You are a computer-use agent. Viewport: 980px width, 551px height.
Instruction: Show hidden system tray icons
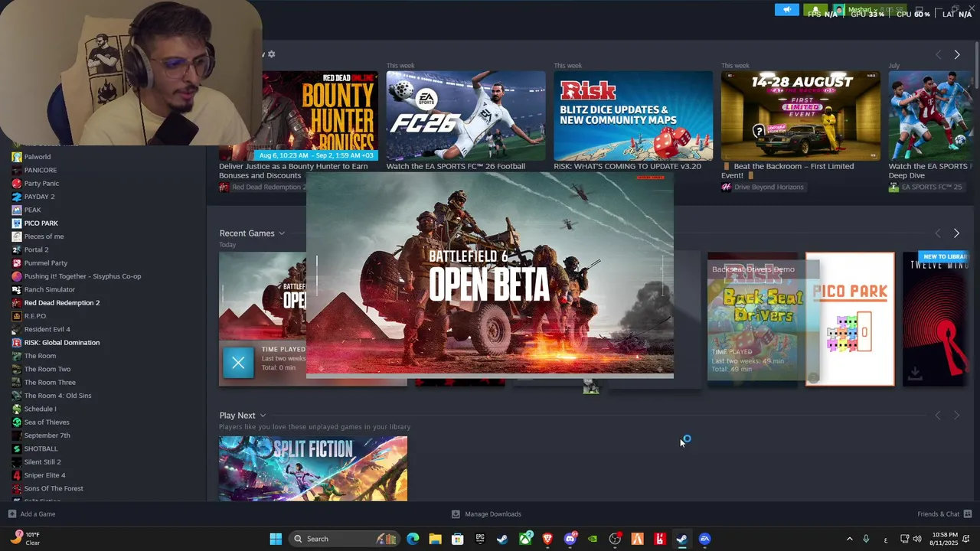point(849,539)
